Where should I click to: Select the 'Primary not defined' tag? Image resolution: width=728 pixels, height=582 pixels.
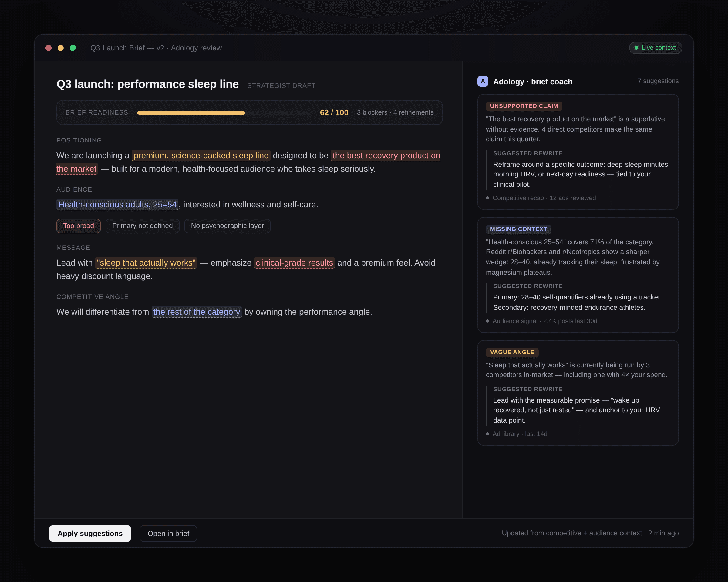(142, 226)
